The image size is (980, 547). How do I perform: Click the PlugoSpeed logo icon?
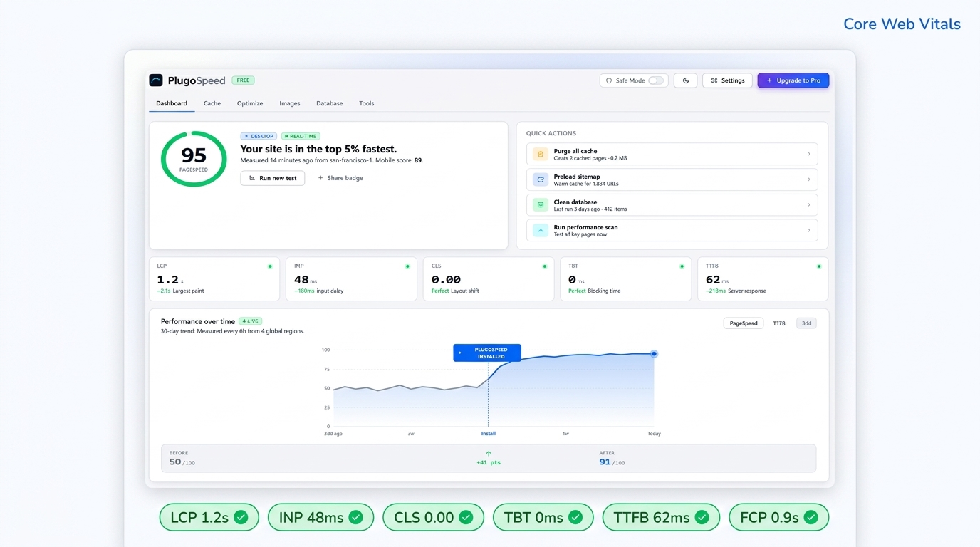(156, 80)
